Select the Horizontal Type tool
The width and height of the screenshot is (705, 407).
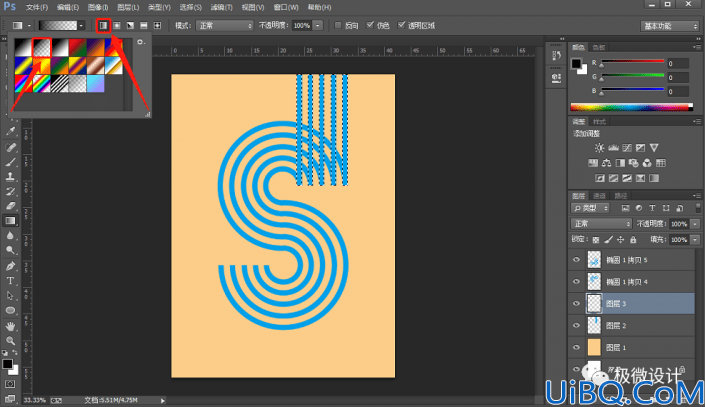[x=10, y=281]
